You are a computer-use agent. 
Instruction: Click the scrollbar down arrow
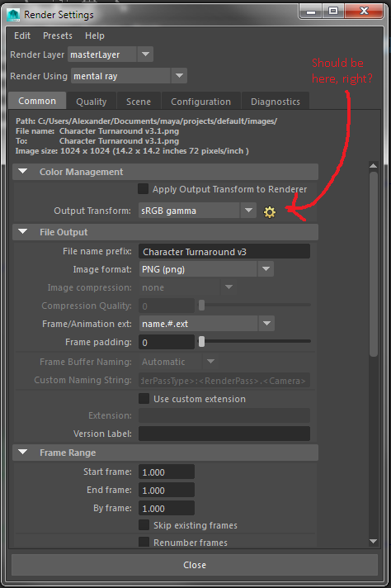(373, 541)
